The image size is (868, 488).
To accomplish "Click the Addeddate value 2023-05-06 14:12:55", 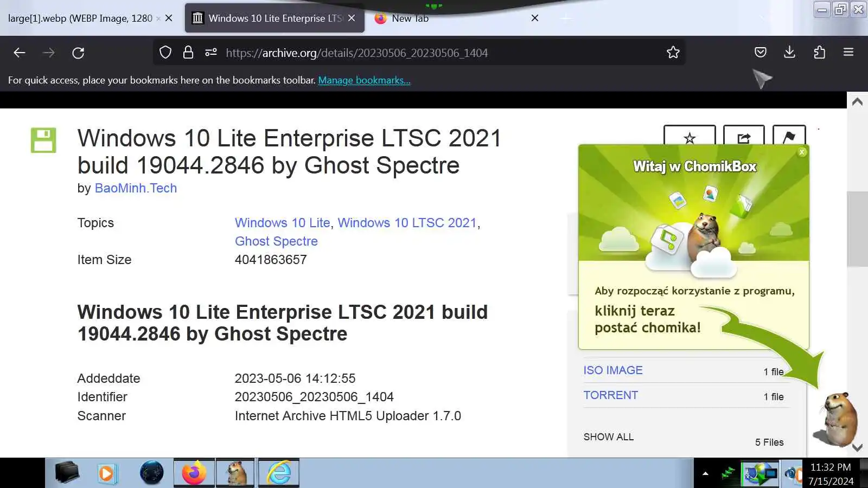I will click(295, 378).
